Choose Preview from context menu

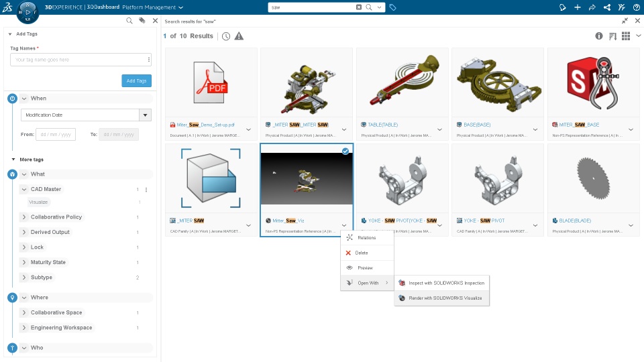(x=367, y=267)
